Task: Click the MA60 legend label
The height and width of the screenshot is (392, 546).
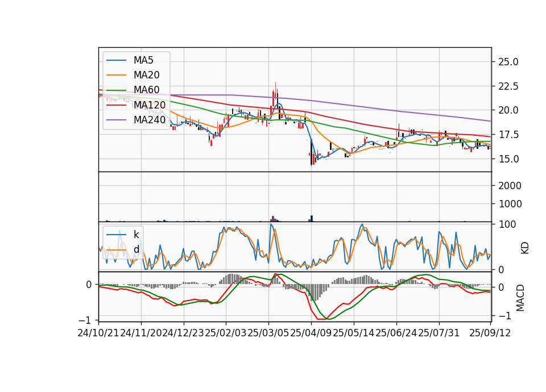Action: point(146,90)
